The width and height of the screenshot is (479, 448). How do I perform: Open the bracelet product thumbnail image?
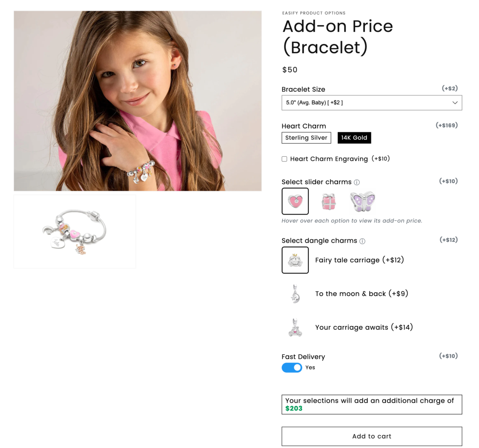click(75, 231)
